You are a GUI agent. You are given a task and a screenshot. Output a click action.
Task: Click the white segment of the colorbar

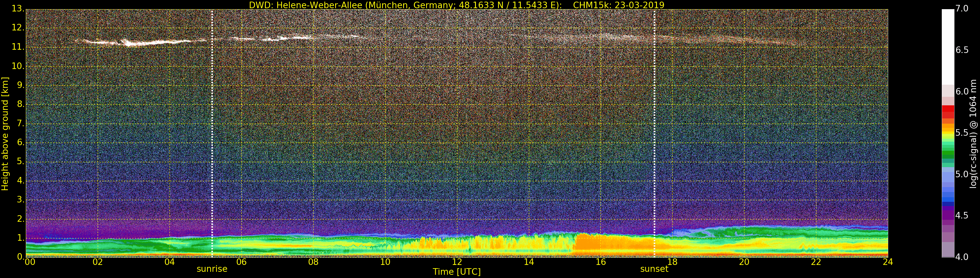click(948, 47)
